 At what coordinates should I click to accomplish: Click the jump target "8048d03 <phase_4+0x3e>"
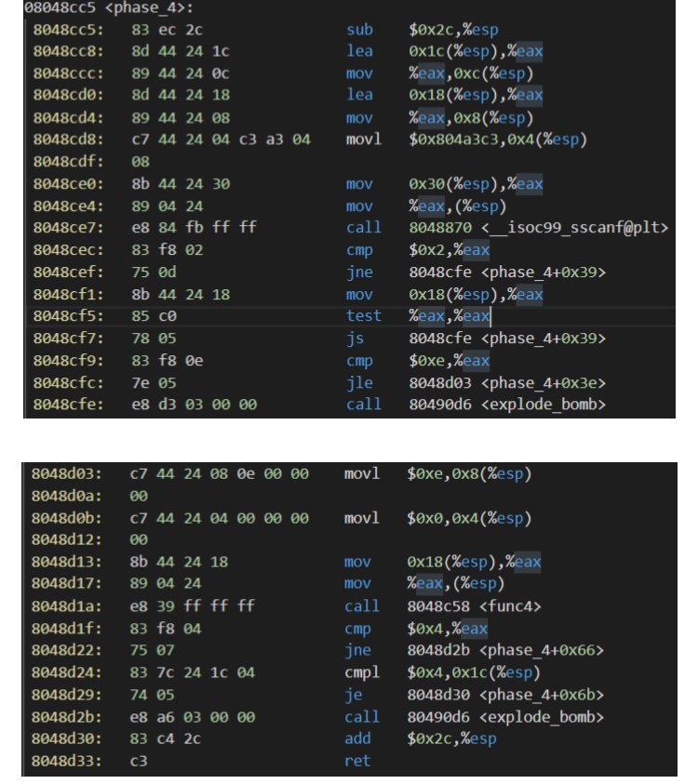click(x=507, y=383)
